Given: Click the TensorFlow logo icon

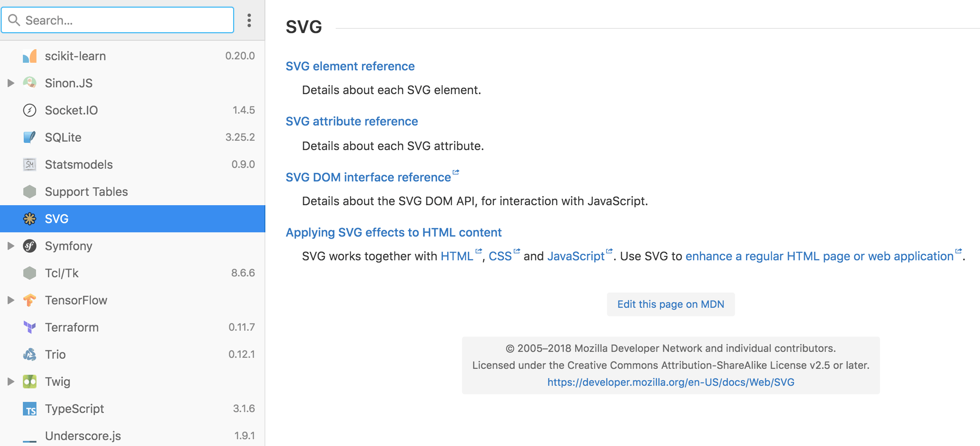Looking at the screenshot, I should (x=30, y=300).
